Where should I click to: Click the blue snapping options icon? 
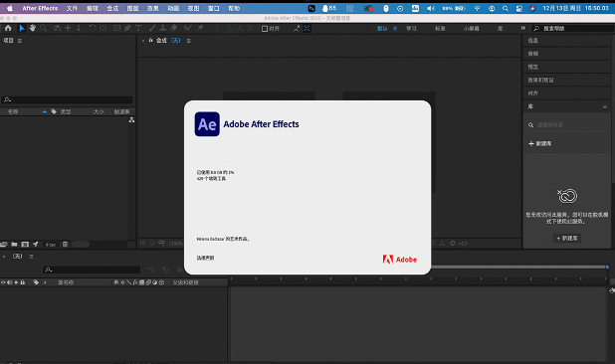click(307, 28)
